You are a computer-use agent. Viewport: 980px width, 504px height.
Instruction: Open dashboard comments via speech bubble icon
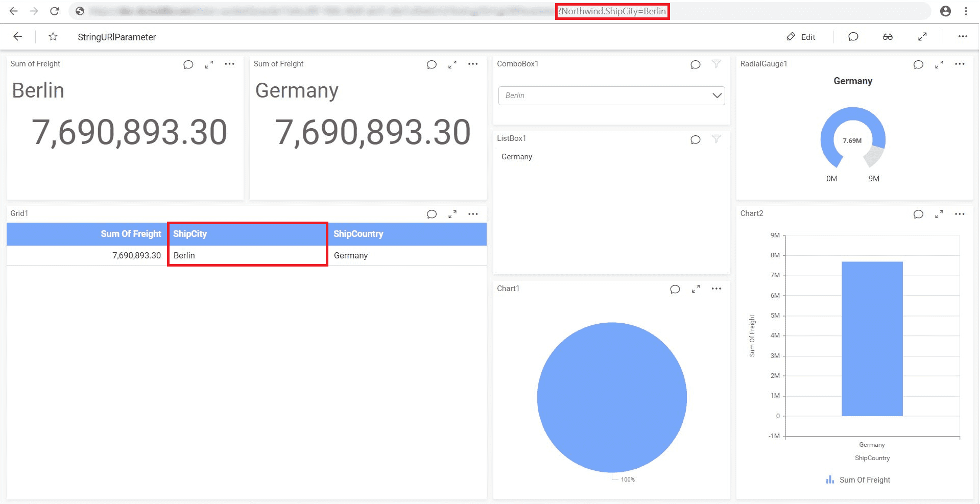[x=852, y=36]
